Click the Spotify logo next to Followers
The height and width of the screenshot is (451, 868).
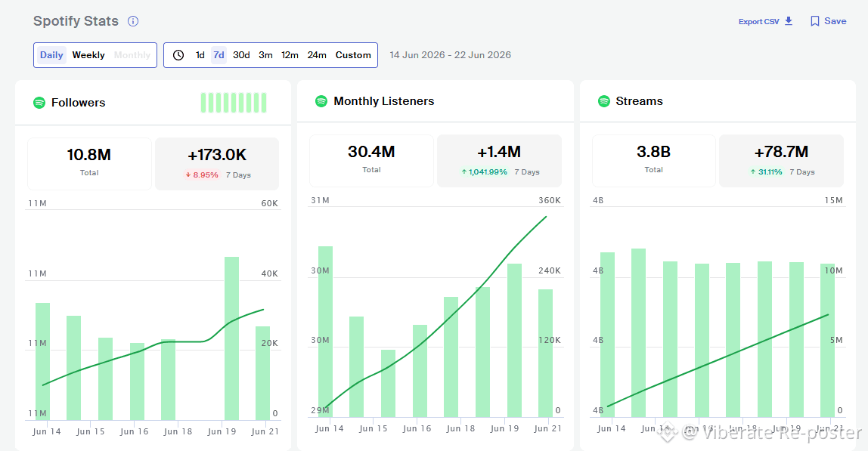39,103
